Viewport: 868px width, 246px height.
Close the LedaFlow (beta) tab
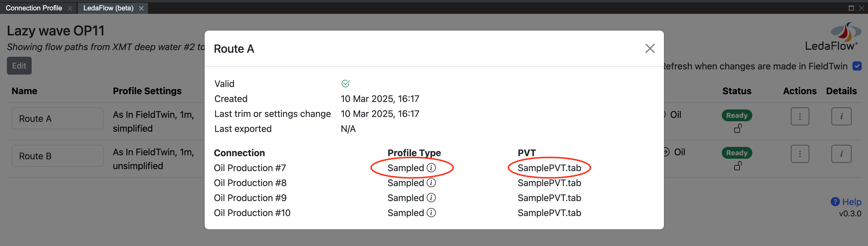[x=141, y=8]
